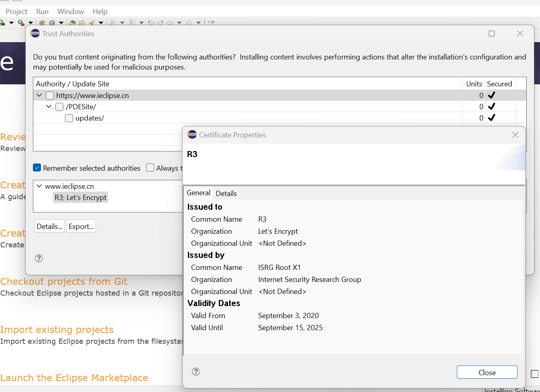Check the /PDESite/ checkbox
Image resolution: width=540 pixels, height=392 pixels.
[x=59, y=107]
